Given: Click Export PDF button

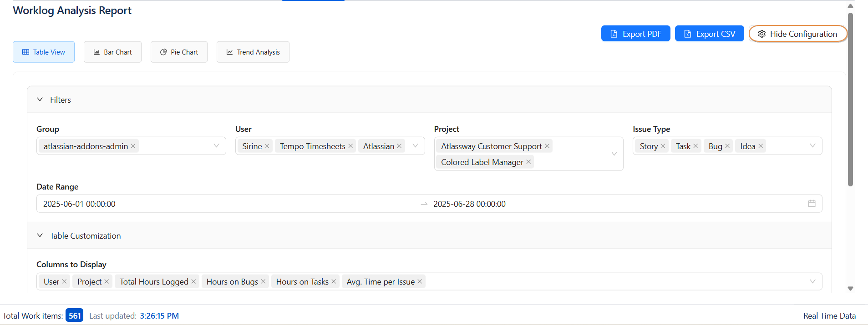Looking at the screenshot, I should tap(635, 34).
